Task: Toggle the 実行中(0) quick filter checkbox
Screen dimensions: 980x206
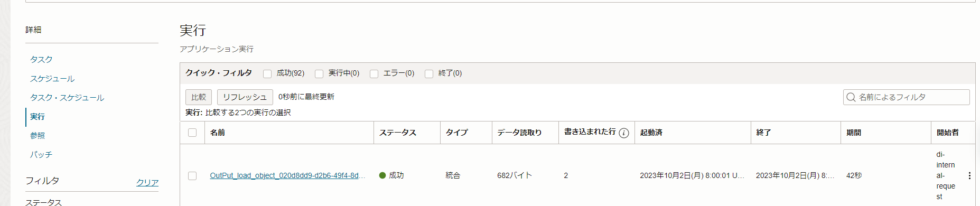Action: click(x=319, y=74)
